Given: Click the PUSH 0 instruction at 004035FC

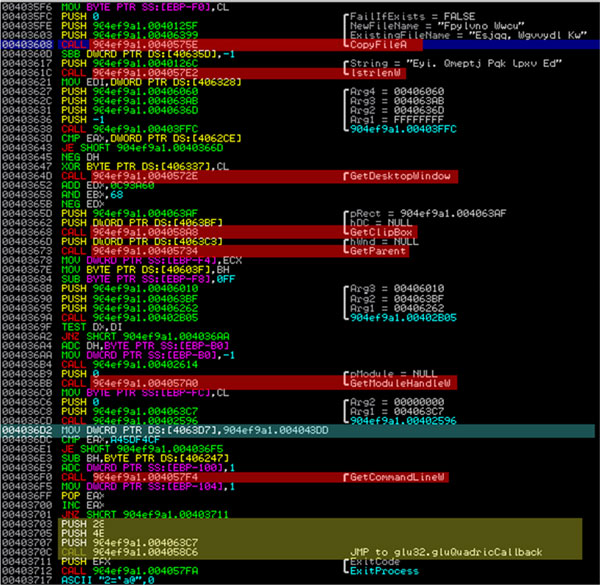Looking at the screenshot, I should click(80, 17).
